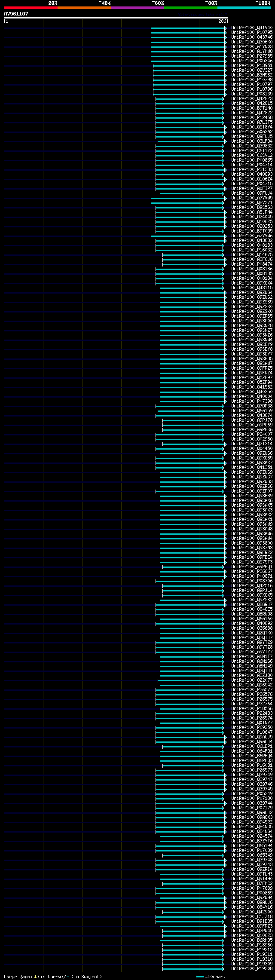The image size is (275, 980).
Task: Select the UniRef100_A7LIT5 label
Action: [252, 122]
